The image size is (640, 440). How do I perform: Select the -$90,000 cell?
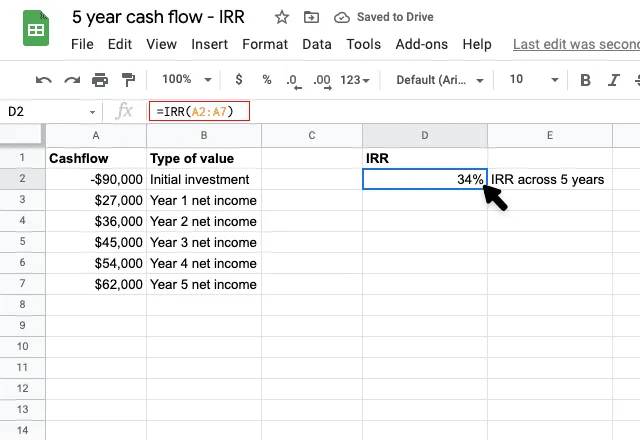click(96, 179)
